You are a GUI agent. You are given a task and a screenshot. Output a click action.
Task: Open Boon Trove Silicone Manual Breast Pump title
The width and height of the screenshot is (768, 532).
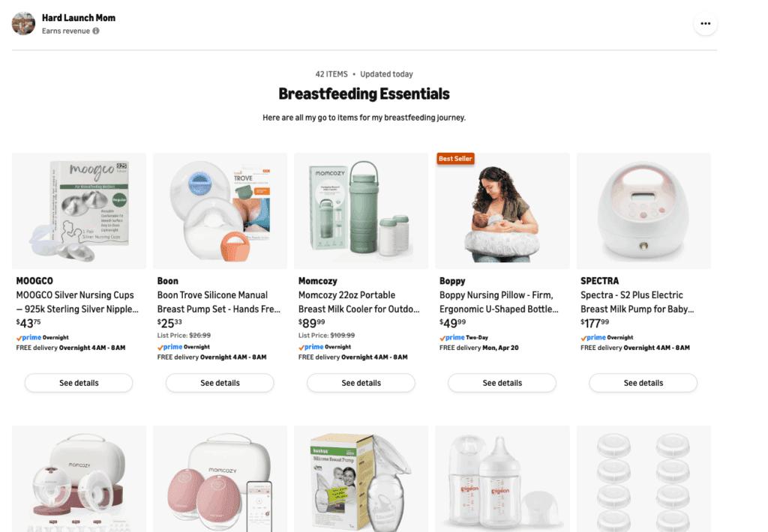218,302
